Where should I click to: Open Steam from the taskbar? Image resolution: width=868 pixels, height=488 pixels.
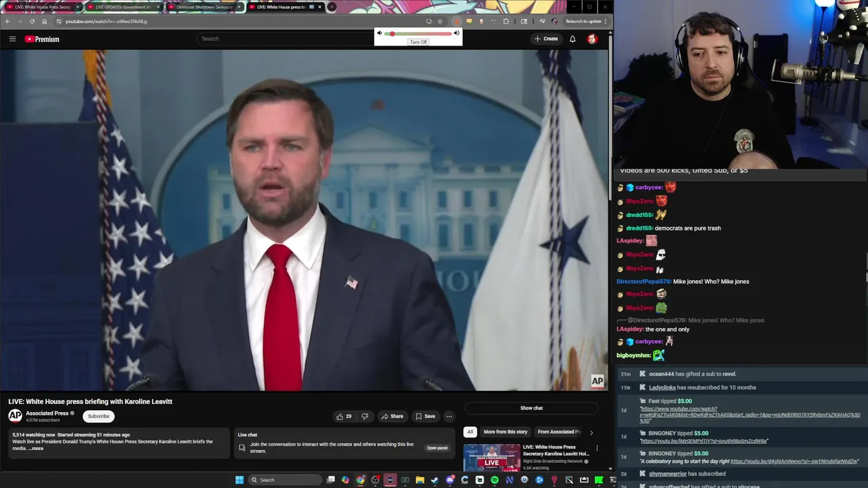click(435, 480)
